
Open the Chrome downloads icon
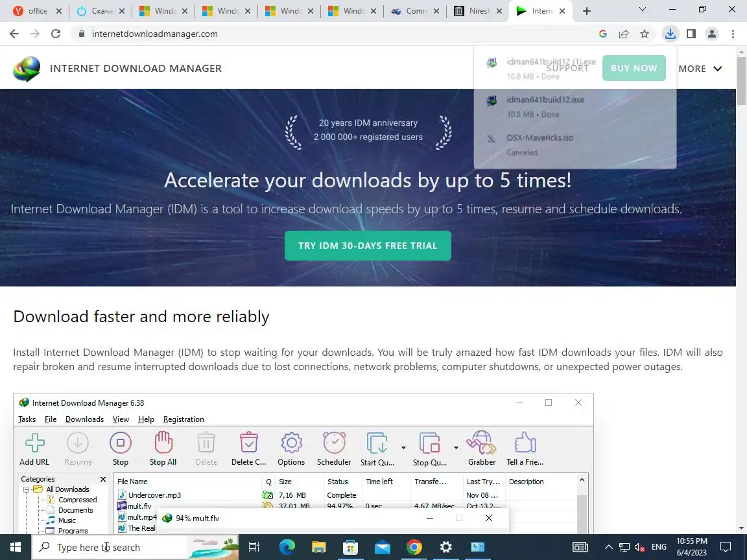pyautogui.click(x=670, y=34)
